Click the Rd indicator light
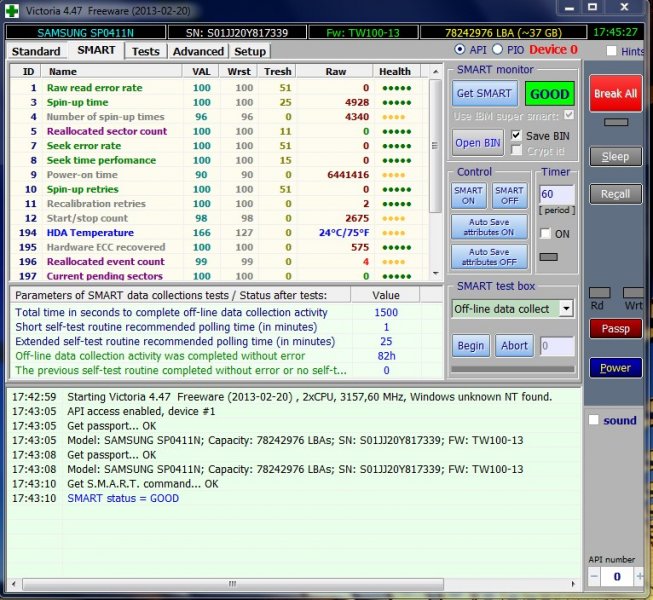 [597, 292]
